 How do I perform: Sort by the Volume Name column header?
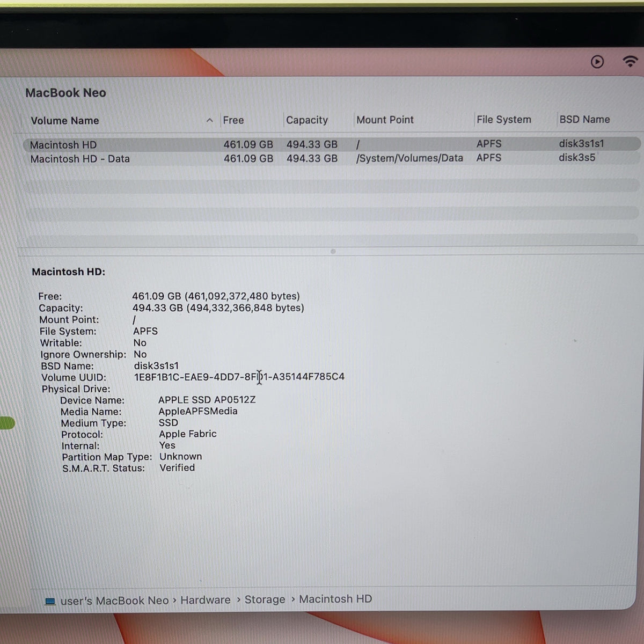point(65,121)
